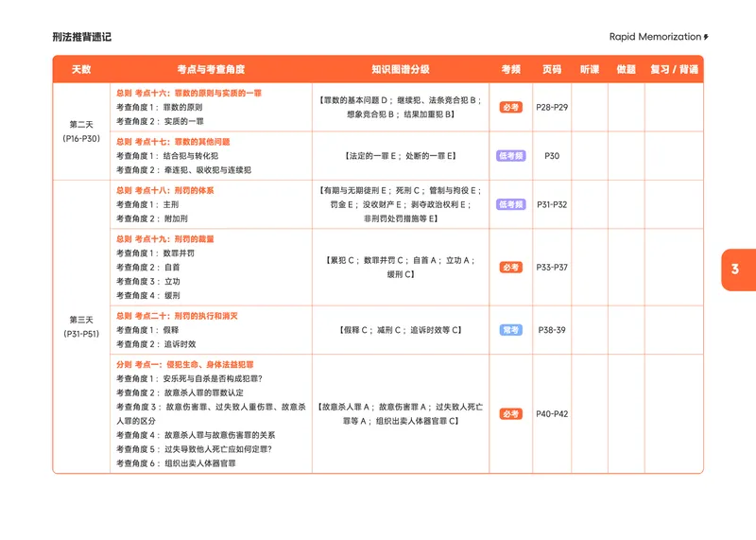Click the line 故意杀人罪与故意伤害罪的关系
The height and width of the screenshot is (540, 756).
click(x=220, y=435)
